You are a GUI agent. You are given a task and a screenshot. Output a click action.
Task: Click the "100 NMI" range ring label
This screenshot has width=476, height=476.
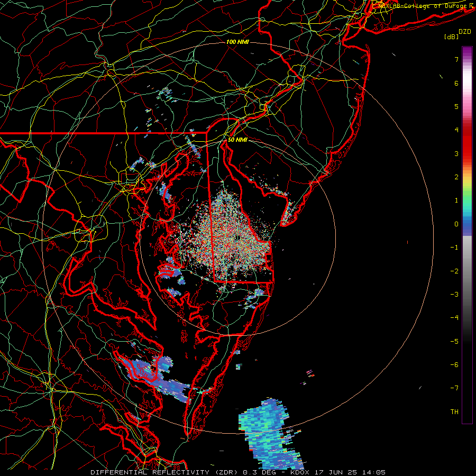pos(237,42)
